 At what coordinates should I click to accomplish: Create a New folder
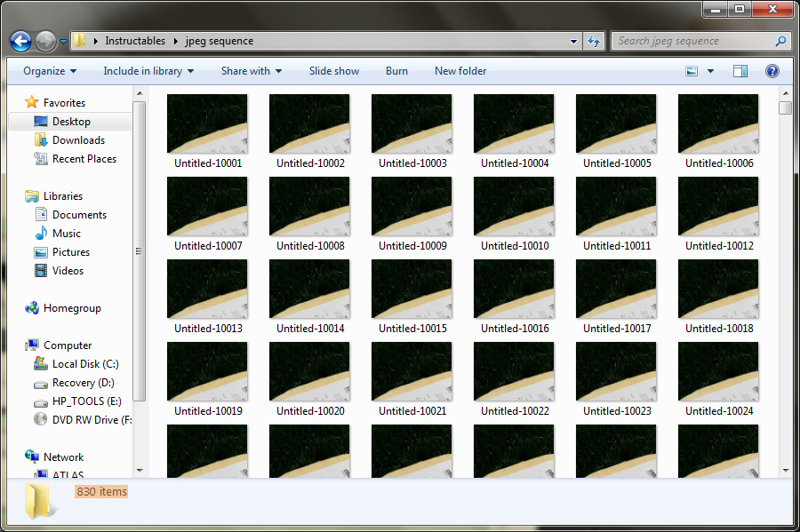[x=460, y=70]
